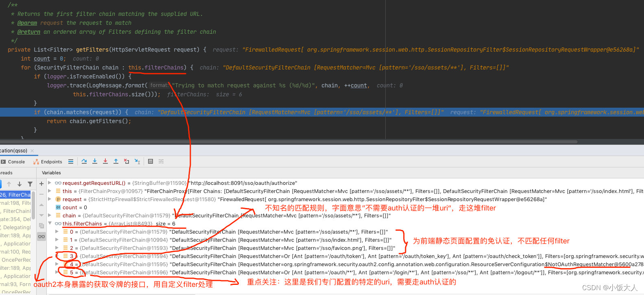Click this.filterChains in the for loop
Viewport: 644px width, 295px height.
click(156, 67)
